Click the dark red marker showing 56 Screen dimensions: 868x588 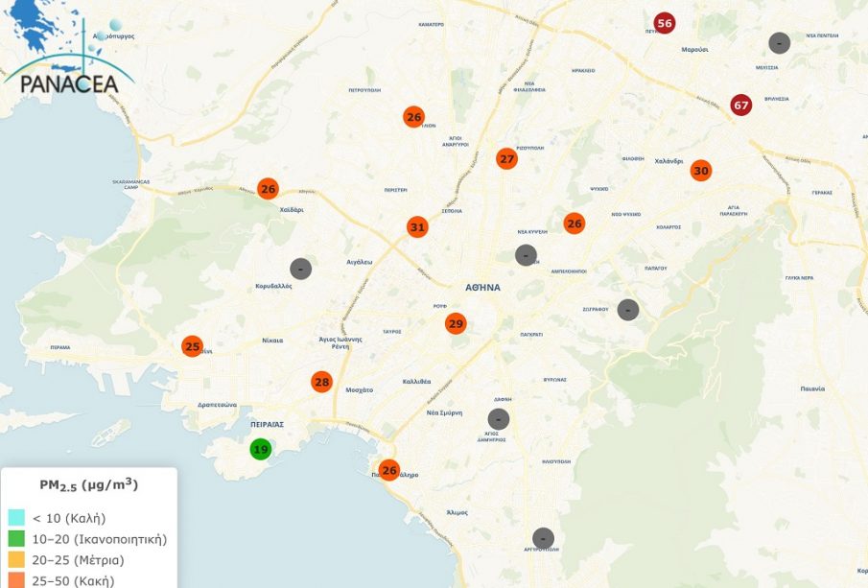[665, 23]
